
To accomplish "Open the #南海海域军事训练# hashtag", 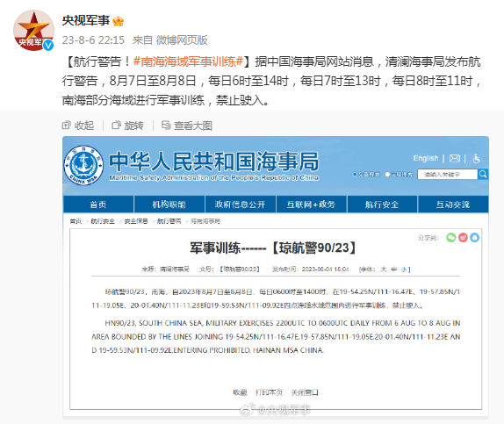I will coord(188,61).
